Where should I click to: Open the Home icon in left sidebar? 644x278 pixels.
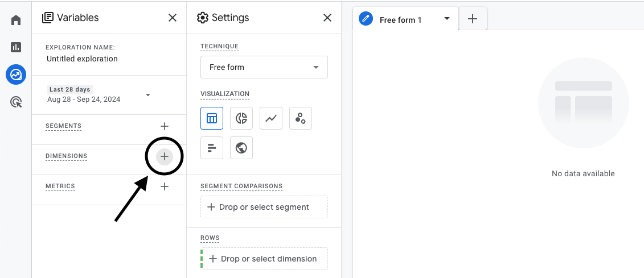[16, 20]
